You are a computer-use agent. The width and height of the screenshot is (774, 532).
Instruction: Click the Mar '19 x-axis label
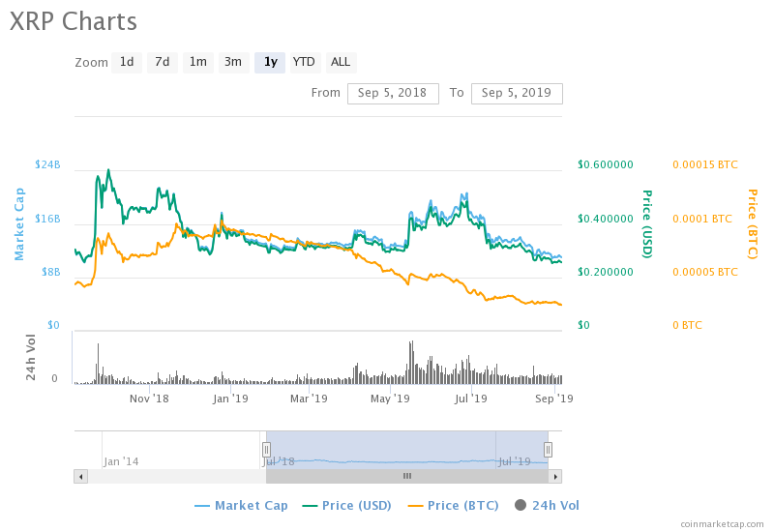[309, 399]
